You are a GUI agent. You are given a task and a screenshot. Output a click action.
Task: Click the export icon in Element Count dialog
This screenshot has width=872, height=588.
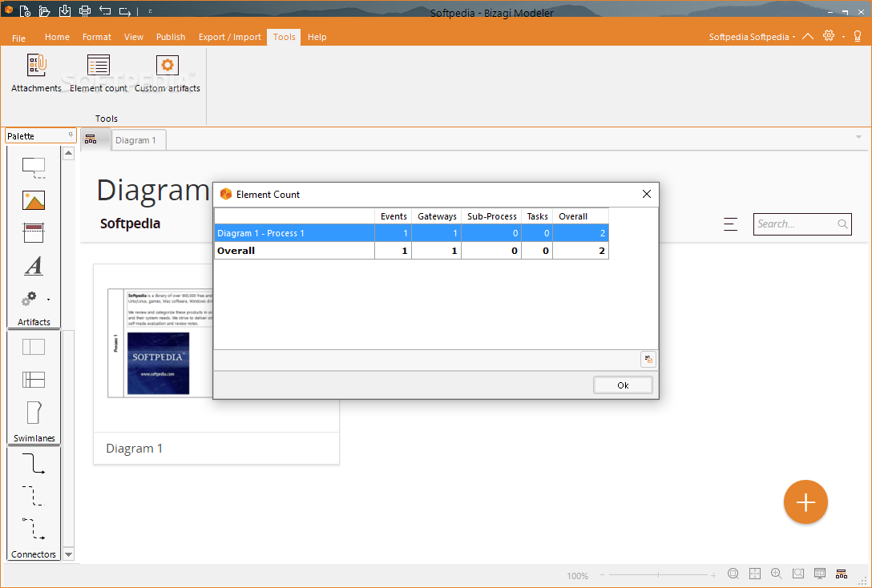point(648,360)
